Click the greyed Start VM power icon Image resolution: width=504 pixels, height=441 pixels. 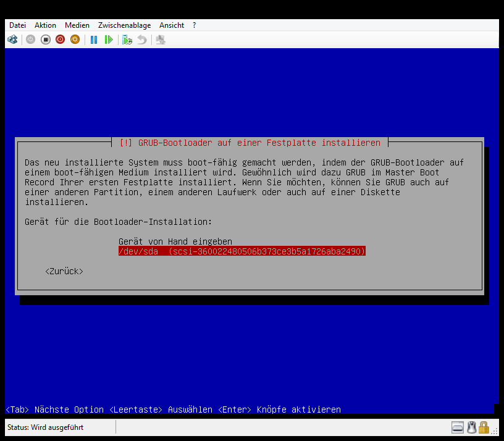[x=30, y=40]
